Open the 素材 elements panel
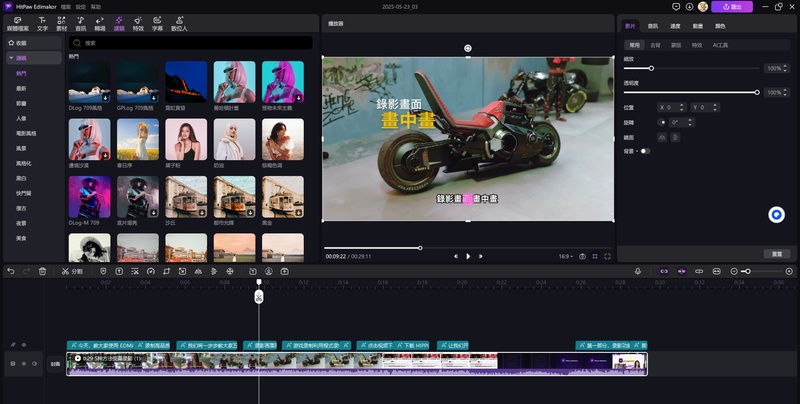 [x=61, y=24]
